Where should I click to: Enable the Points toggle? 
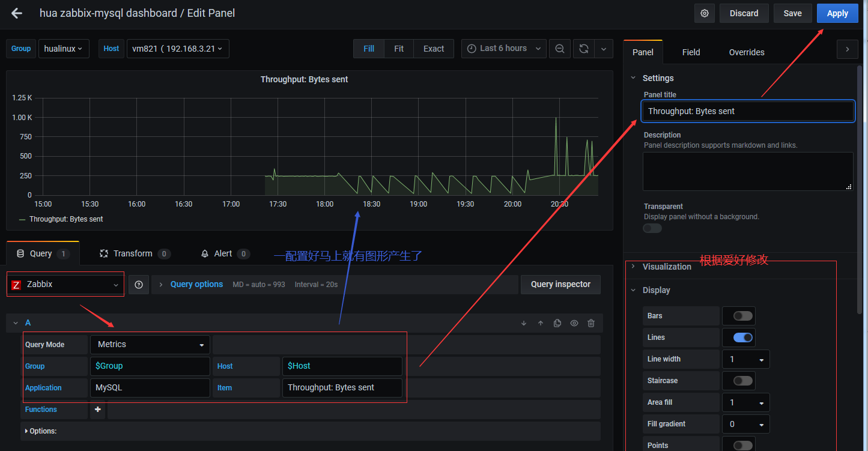(x=743, y=446)
